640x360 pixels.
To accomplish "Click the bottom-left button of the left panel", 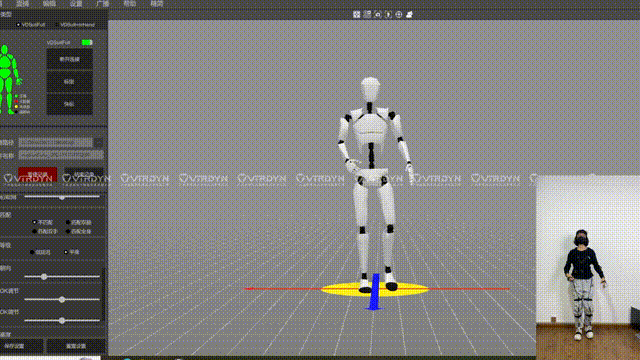I will [x=21, y=346].
